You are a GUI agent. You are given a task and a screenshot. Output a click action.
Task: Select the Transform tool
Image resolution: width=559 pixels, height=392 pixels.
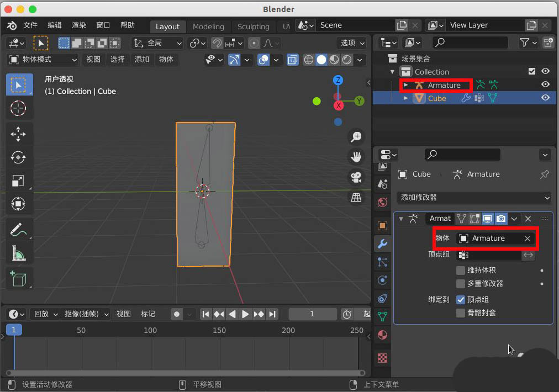pos(18,204)
